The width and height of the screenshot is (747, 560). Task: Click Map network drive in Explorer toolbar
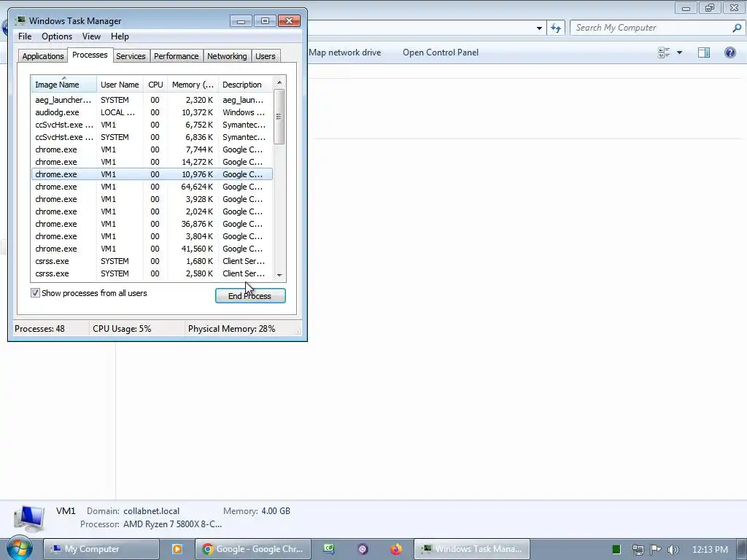tap(344, 52)
